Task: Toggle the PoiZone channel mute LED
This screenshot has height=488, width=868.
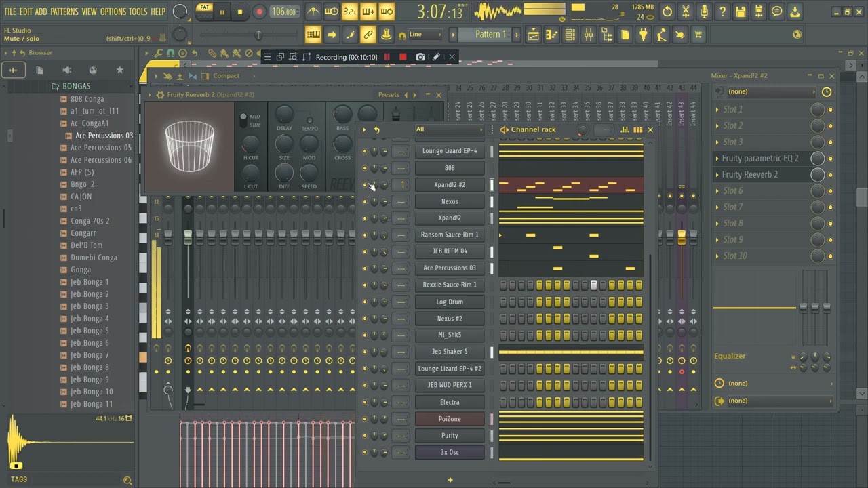Action: coord(364,419)
